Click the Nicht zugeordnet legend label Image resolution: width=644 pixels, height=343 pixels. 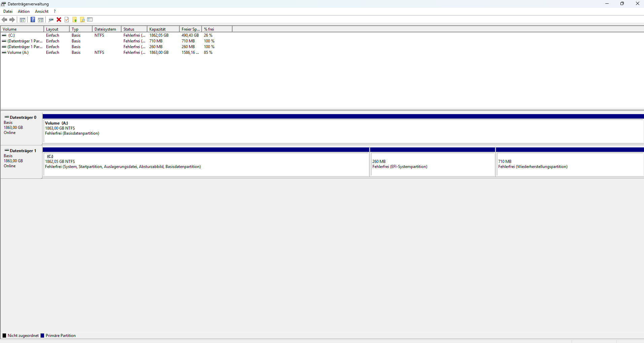coord(23,336)
